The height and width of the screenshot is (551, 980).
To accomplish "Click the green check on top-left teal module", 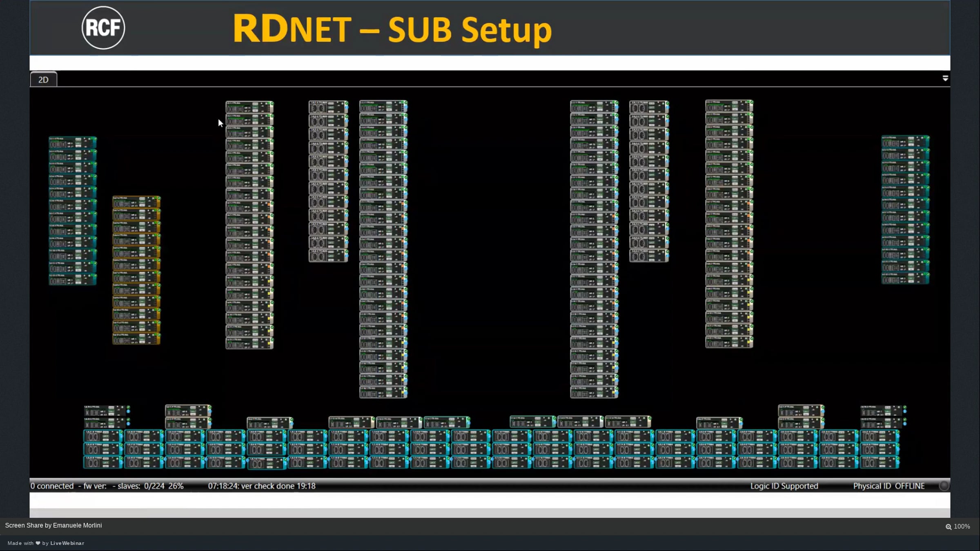I will (95, 139).
